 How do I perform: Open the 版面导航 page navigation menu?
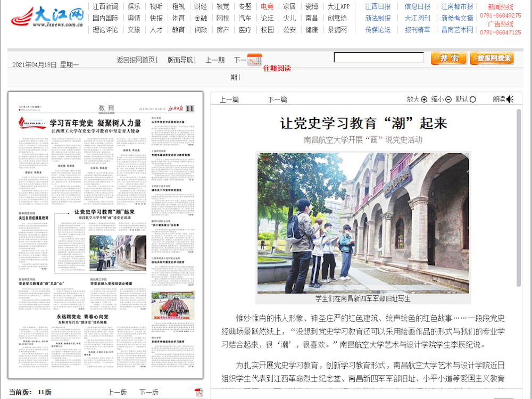point(181,60)
